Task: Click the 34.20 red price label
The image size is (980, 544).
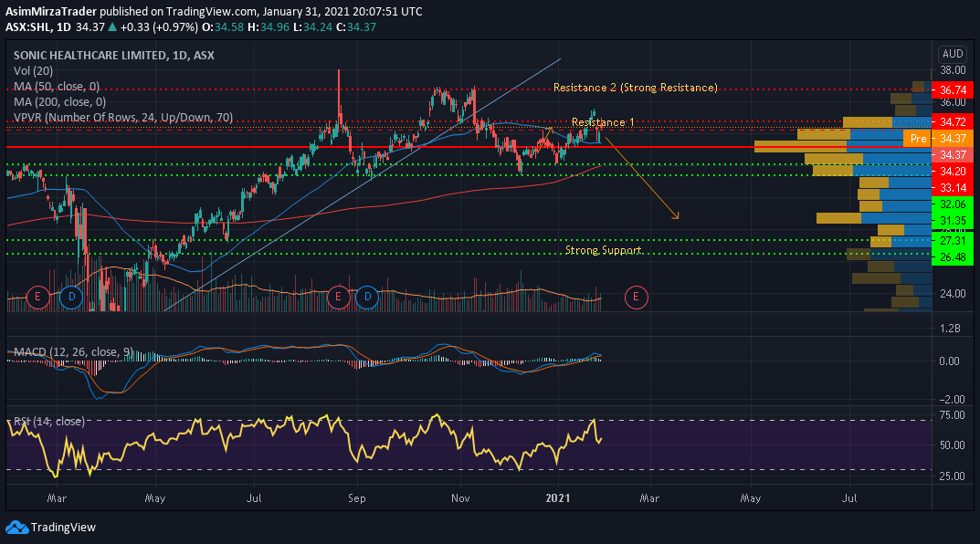Action: click(953, 171)
